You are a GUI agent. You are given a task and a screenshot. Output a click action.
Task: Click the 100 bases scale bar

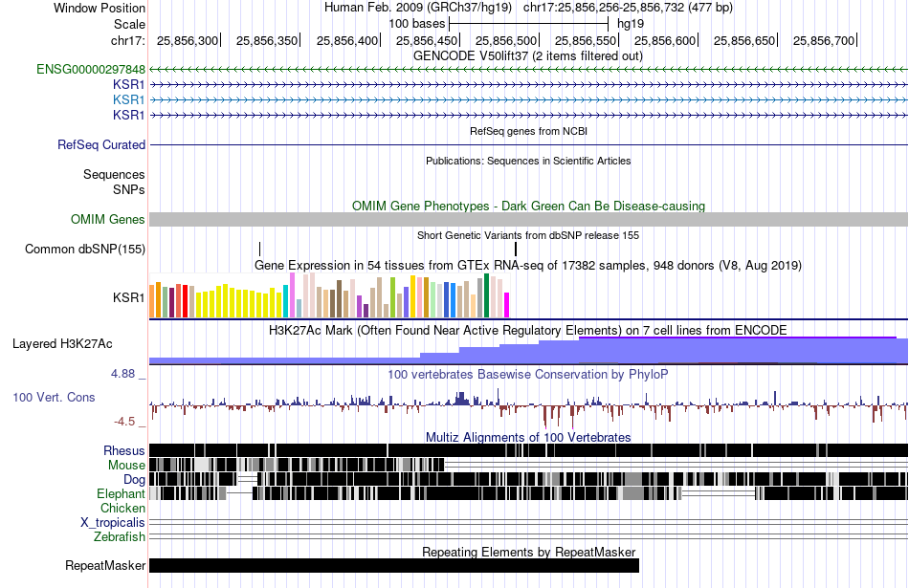(528, 24)
